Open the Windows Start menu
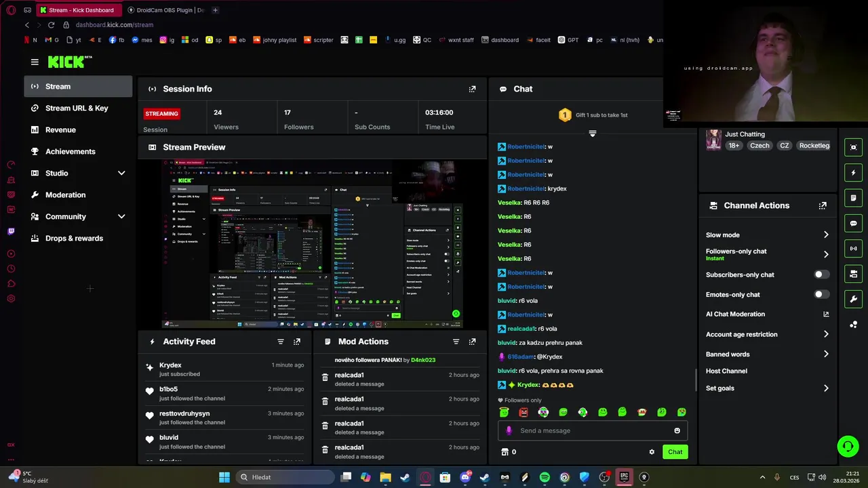 (x=224, y=477)
